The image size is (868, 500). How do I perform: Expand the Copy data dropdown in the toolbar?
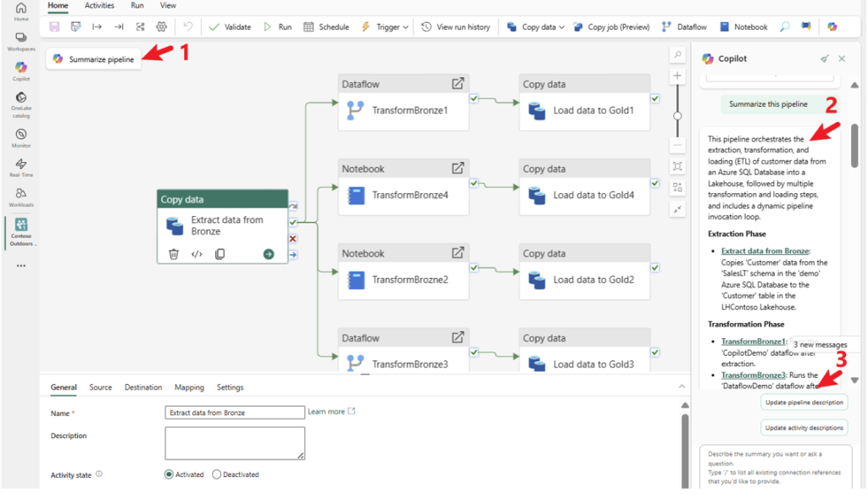click(x=562, y=26)
